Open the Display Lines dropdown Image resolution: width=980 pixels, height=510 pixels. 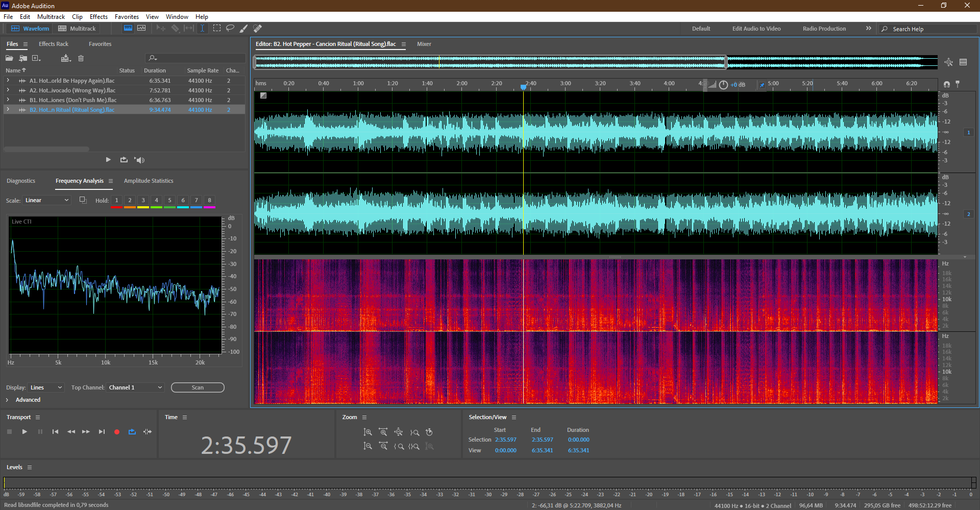tap(46, 387)
